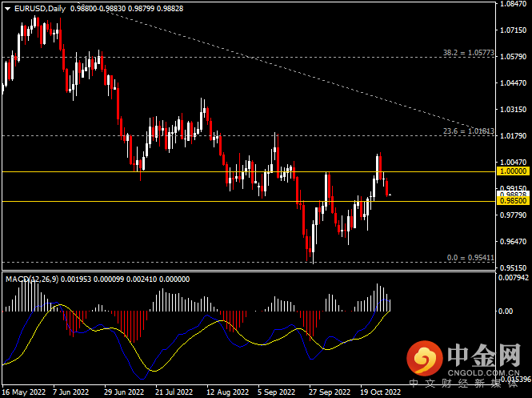Viewport: 532px width, 398px height.
Task: Click the current price tag 0.98828
Action: pos(514,194)
